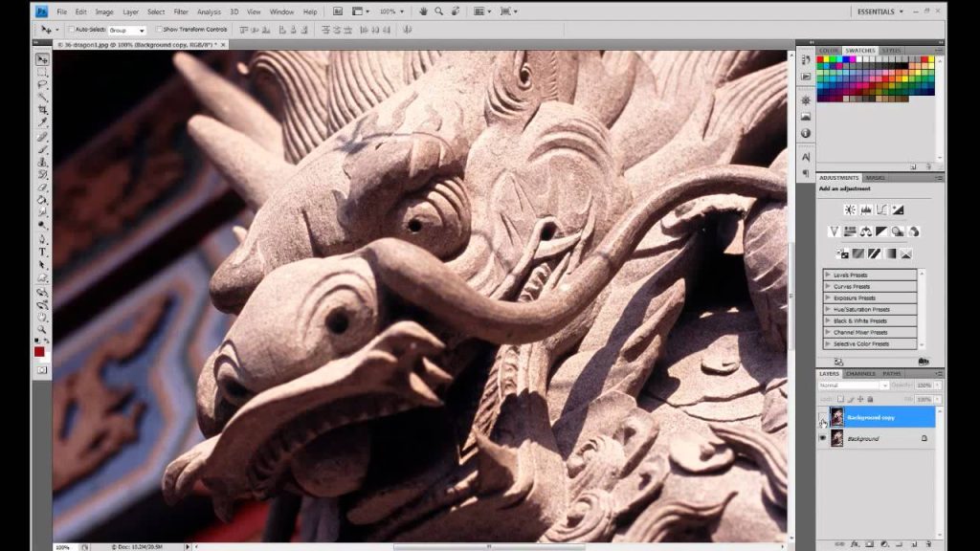Swap foreground and background colors

tap(46, 342)
